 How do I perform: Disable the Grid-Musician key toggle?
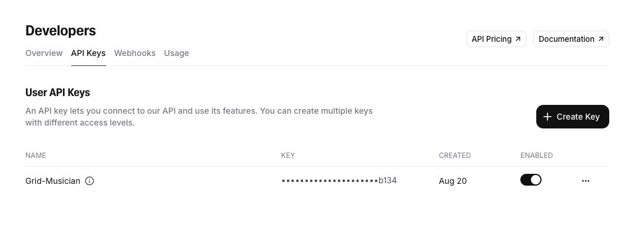(531, 180)
